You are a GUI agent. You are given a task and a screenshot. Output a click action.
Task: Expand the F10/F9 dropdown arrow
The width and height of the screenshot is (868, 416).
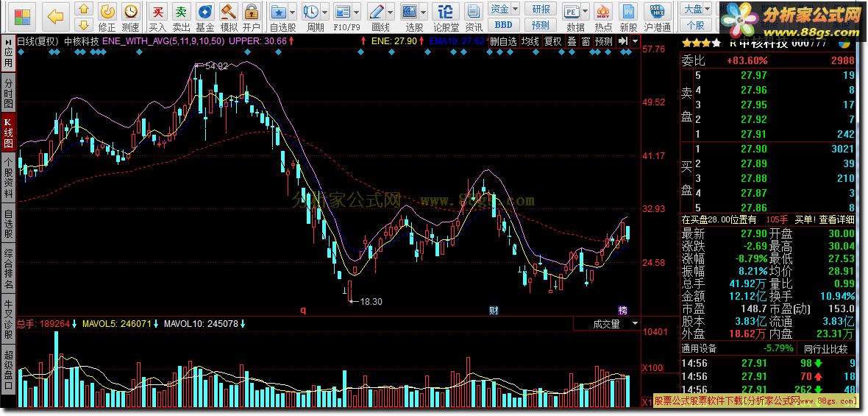pos(357,11)
